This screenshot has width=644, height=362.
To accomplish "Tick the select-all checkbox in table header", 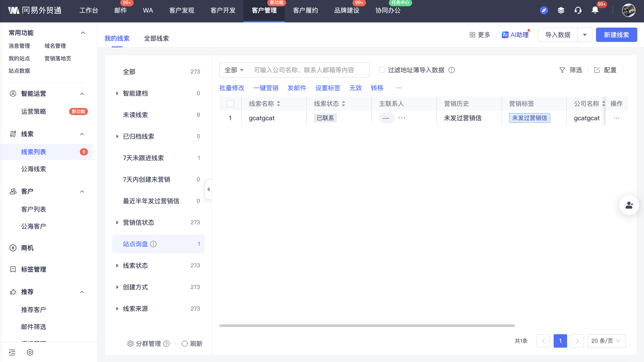I will click(230, 103).
